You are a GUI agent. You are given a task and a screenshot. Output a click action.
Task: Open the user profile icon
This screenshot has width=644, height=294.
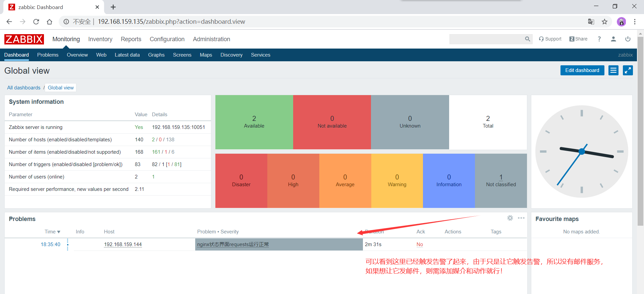click(613, 39)
